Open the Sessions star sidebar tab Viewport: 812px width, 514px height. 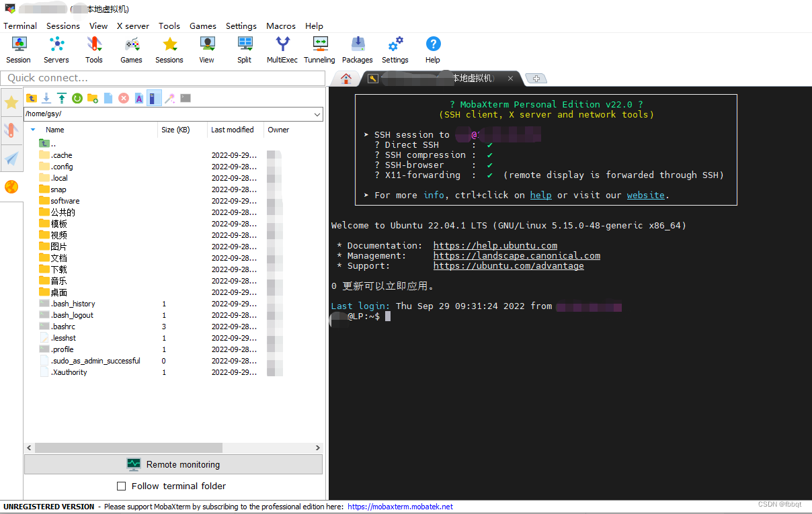(x=11, y=102)
